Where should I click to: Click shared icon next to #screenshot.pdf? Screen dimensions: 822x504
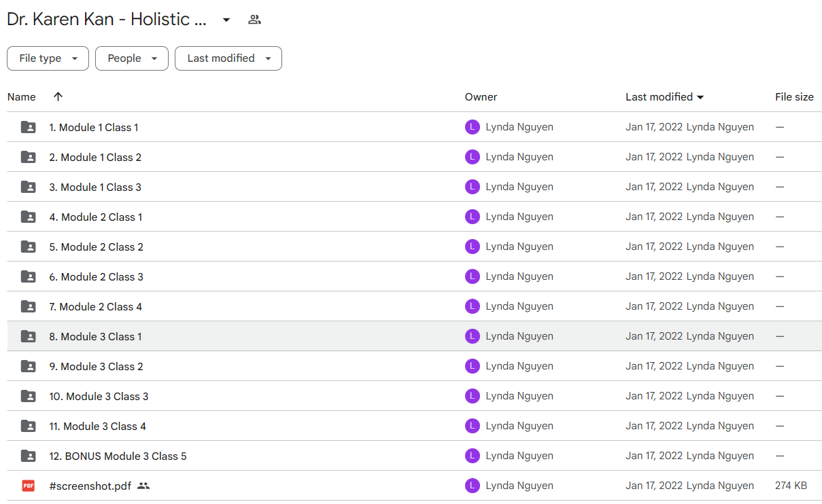(143, 486)
